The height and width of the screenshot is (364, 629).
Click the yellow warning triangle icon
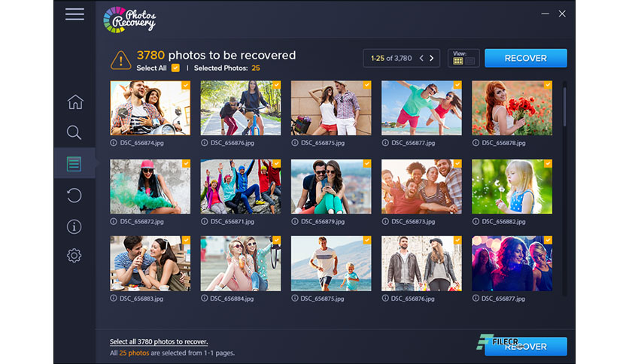click(120, 60)
